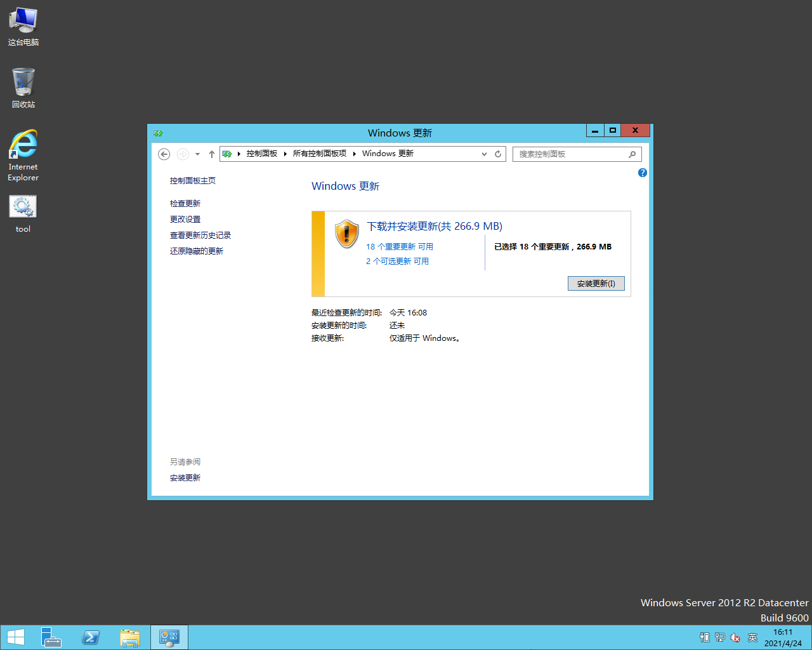Open the 2 个可选更新 可用 link

click(x=397, y=262)
